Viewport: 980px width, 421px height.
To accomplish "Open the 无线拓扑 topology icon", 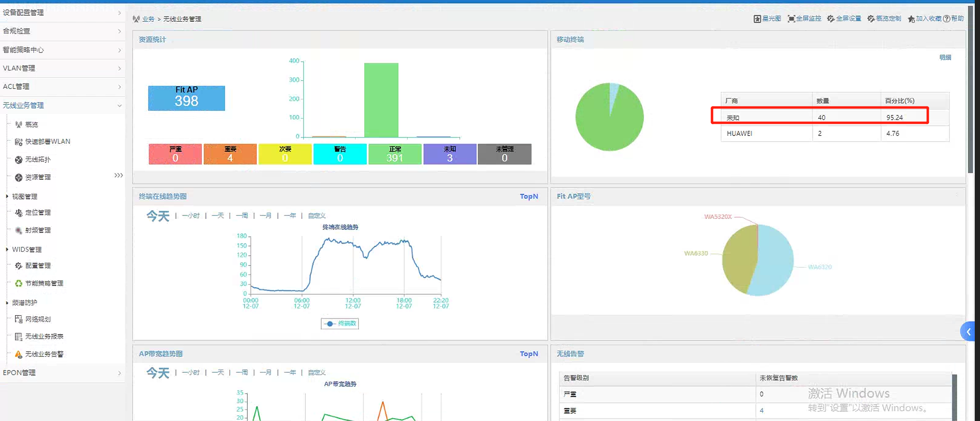I will click(19, 160).
